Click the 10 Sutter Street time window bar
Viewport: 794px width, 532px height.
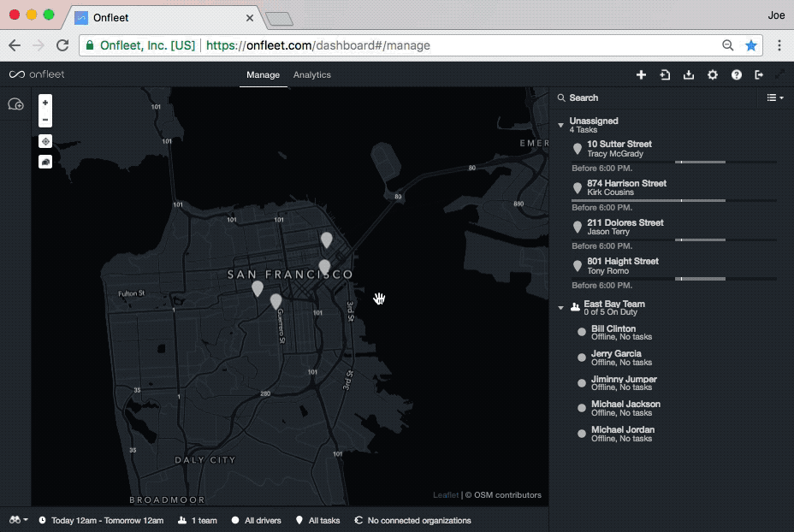click(x=674, y=162)
